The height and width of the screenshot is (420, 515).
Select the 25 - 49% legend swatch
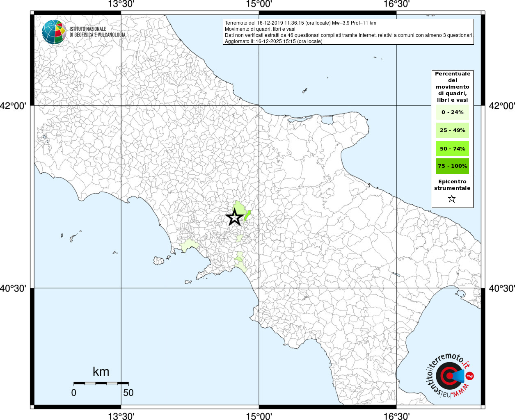[x=452, y=130]
